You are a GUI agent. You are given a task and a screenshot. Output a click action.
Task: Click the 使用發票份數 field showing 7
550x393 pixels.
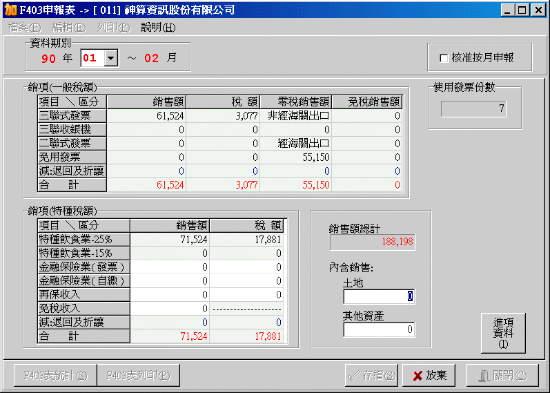pos(474,108)
